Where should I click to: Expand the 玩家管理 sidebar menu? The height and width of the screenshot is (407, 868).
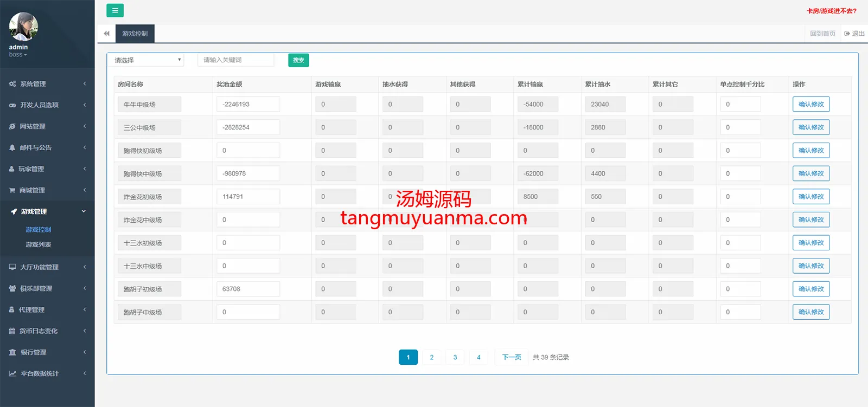pyautogui.click(x=47, y=169)
